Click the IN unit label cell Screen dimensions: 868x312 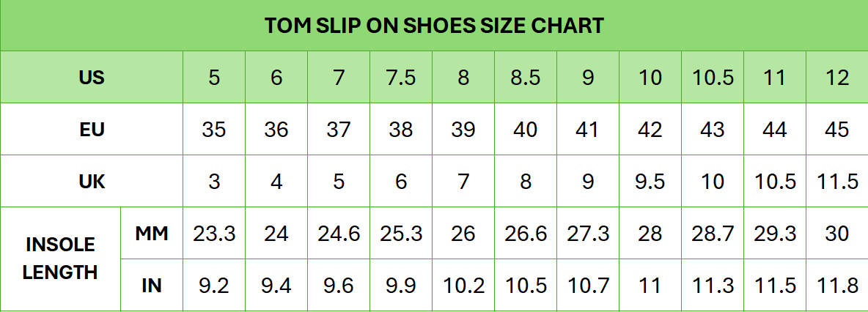tap(152, 285)
